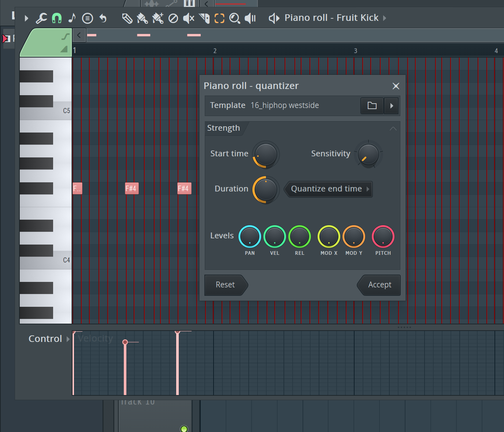Screen dimensions: 504x432
Task: Select the Playback speaker tool
Action: [x=250, y=18]
